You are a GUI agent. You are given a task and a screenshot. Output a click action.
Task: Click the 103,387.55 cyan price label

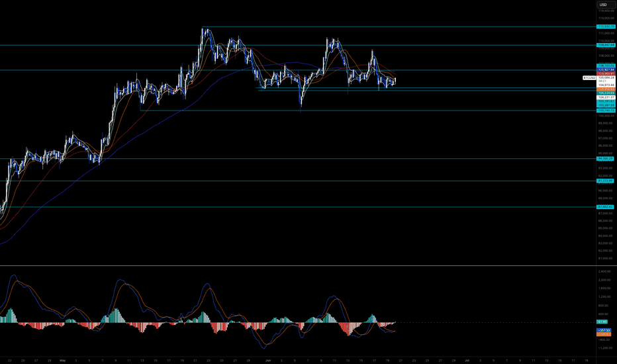pyautogui.click(x=606, y=105)
